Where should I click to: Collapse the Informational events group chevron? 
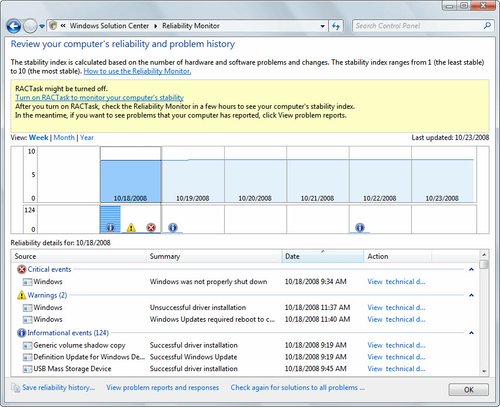click(471, 333)
